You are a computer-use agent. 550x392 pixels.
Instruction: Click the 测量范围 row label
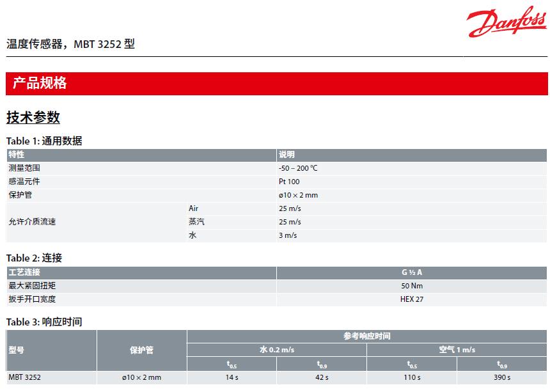(24, 168)
